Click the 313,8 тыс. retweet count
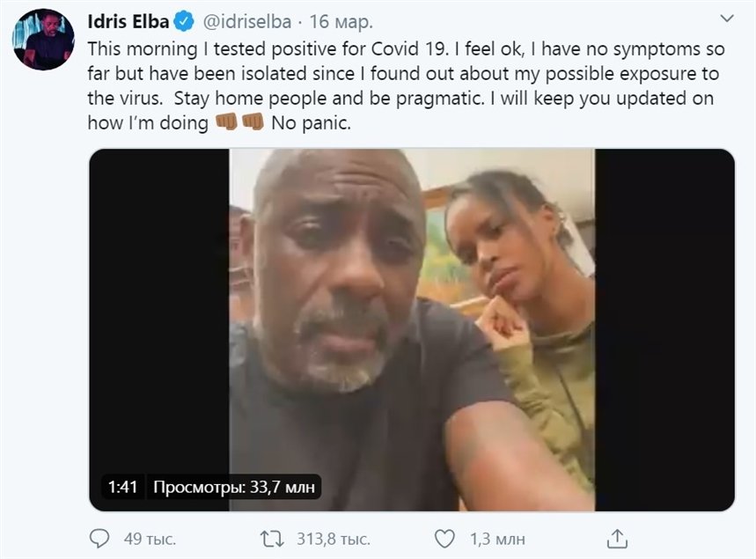Image resolution: width=756 pixels, height=559 pixels. [331, 537]
